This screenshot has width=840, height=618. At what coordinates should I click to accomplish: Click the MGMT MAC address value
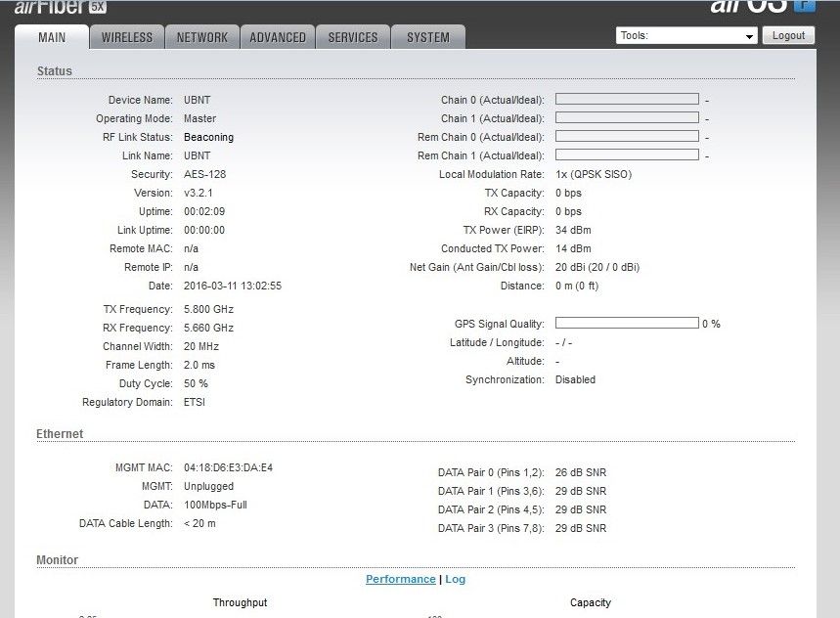click(228, 467)
